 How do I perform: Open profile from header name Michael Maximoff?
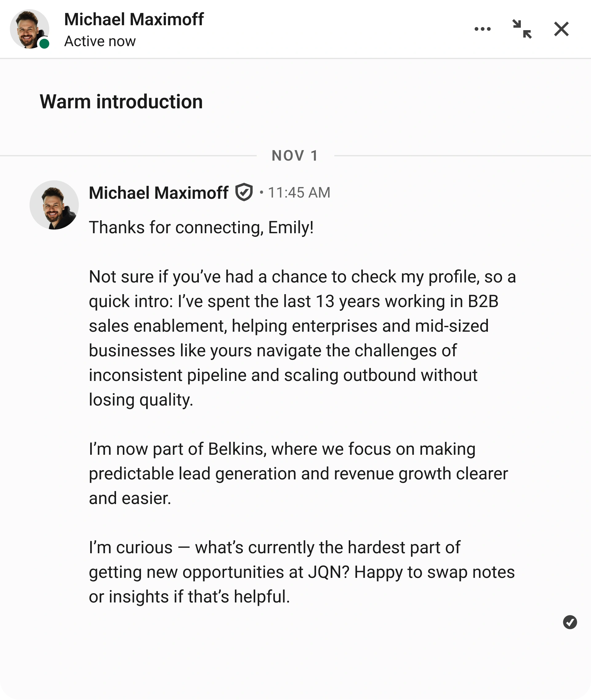click(134, 19)
